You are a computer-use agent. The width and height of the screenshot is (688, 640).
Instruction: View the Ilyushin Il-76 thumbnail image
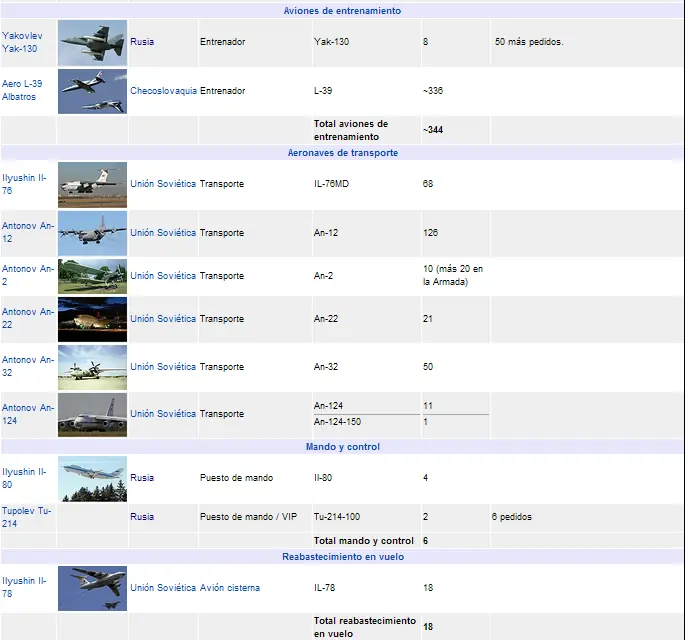coord(92,185)
